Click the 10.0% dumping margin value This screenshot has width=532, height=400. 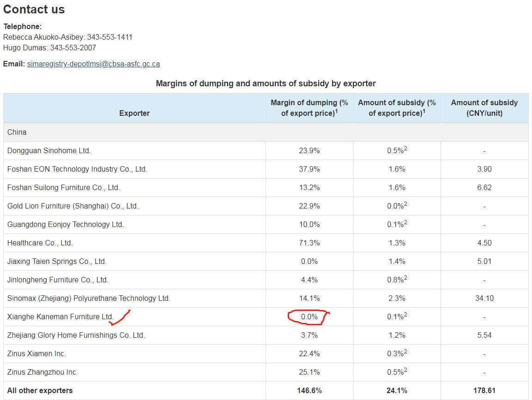pos(309,224)
